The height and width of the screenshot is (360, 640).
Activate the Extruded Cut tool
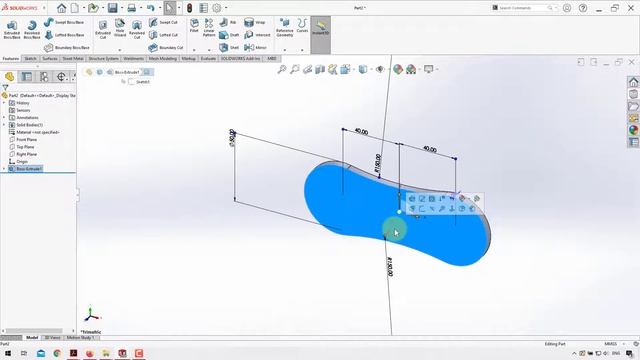point(102,29)
